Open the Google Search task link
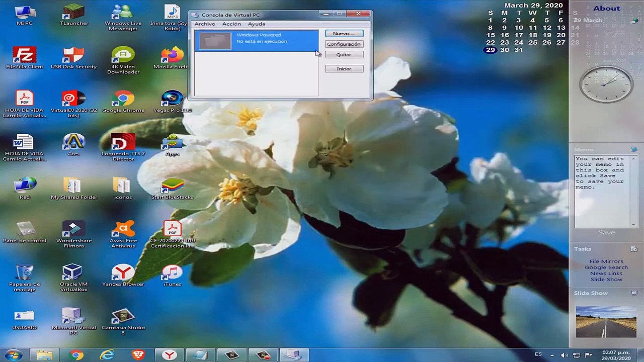644x362 pixels. tap(606, 267)
